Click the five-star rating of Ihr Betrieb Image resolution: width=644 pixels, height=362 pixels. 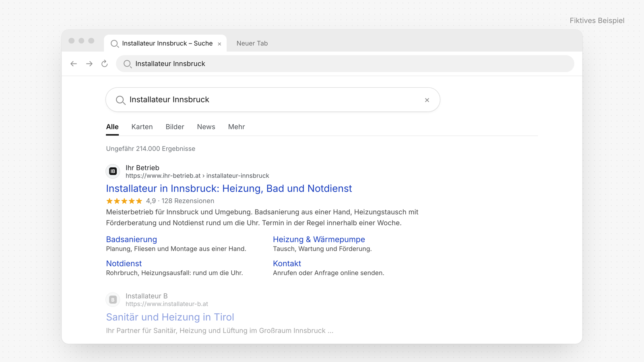(124, 201)
